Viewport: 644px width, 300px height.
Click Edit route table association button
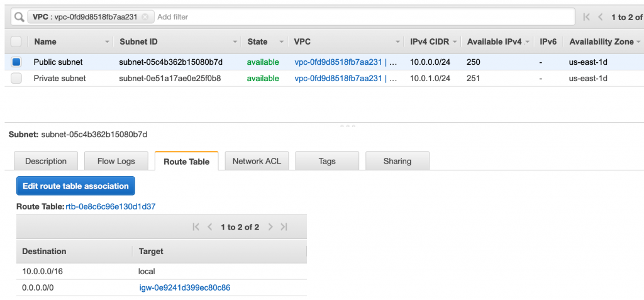(x=75, y=186)
